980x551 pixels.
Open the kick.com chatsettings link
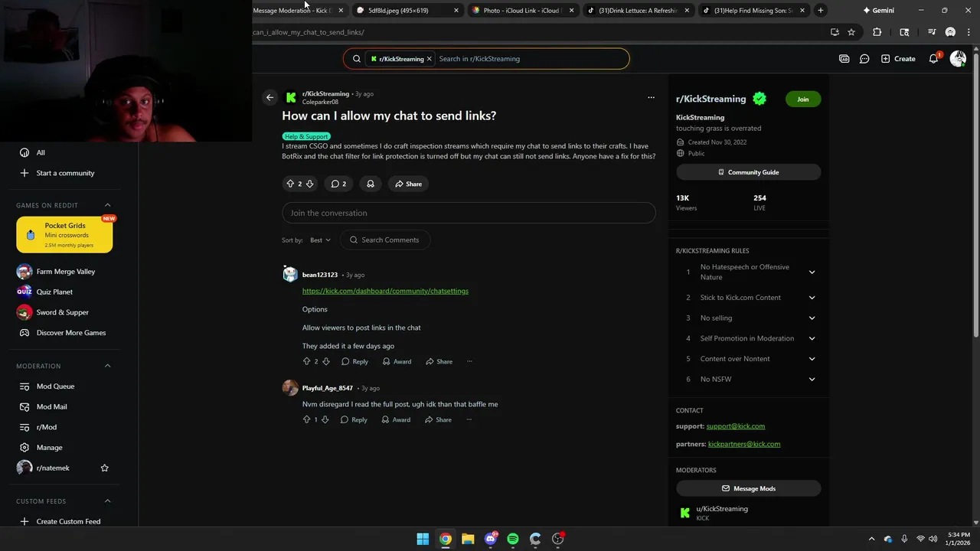385,291
